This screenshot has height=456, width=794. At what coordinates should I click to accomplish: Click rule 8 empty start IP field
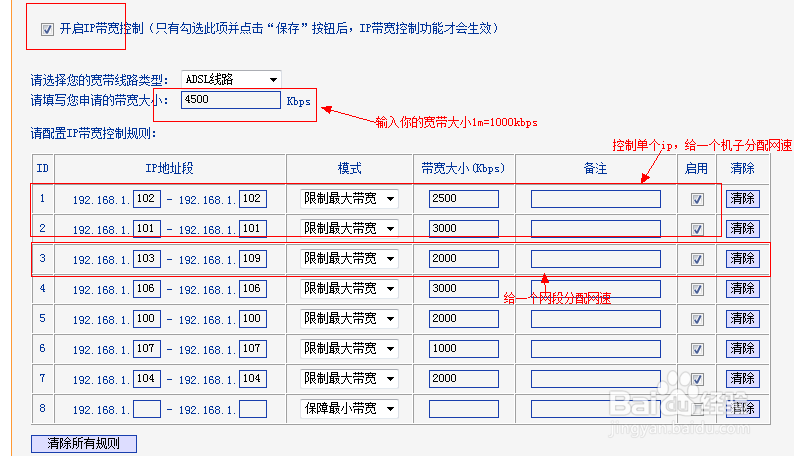pos(147,409)
